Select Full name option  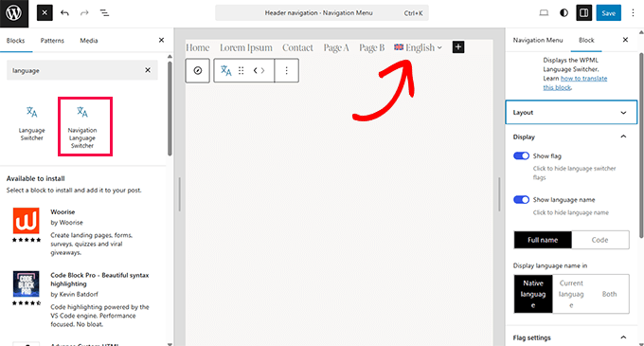pyautogui.click(x=543, y=240)
